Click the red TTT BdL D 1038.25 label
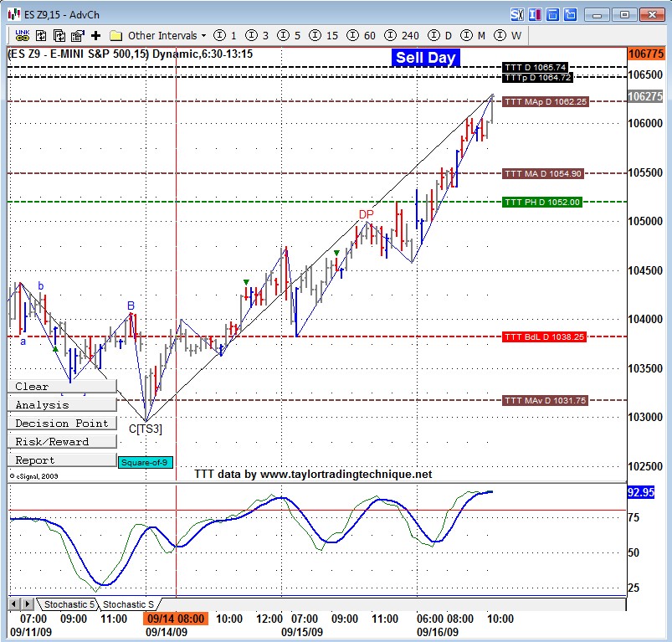Screen dimensions: 672x642 [544, 336]
